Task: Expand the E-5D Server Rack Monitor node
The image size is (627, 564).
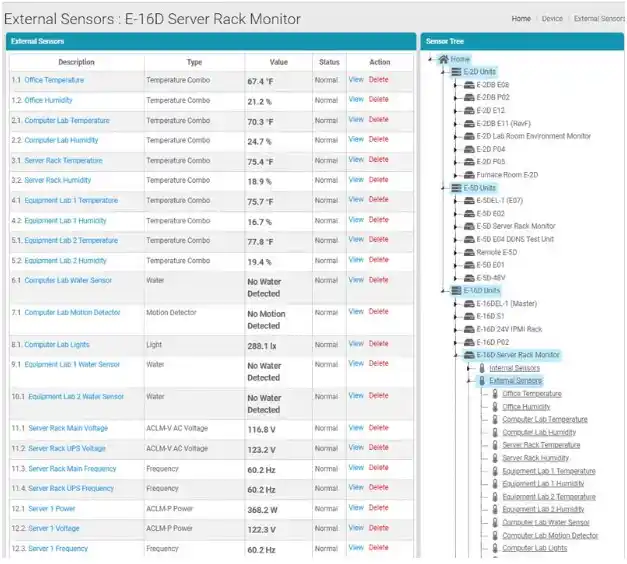Action: [457, 226]
